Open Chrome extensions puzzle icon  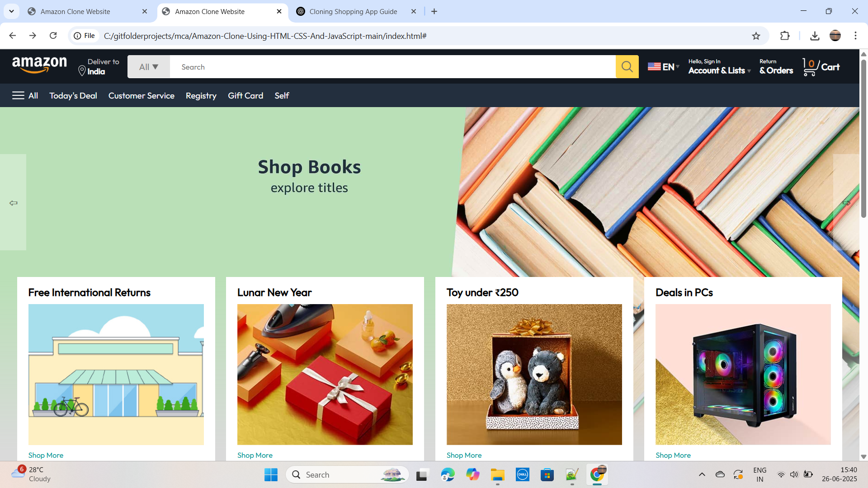785,36
